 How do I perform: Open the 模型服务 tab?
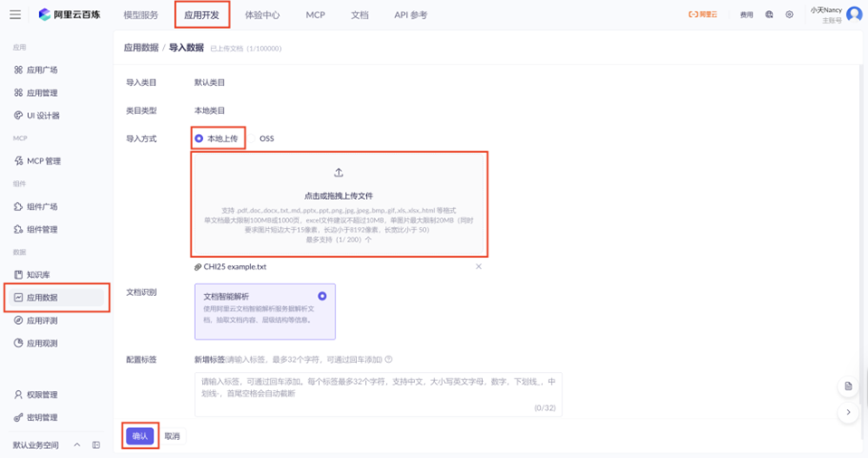(140, 14)
